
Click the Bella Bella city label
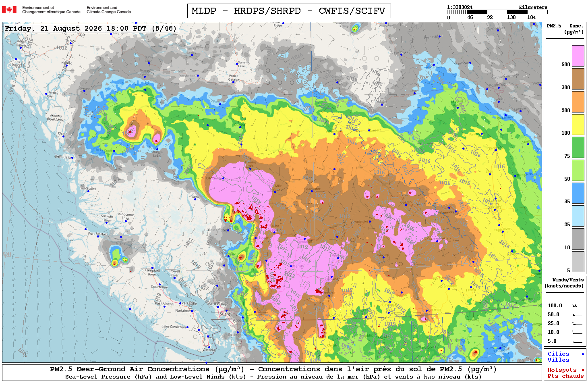tap(63, 157)
